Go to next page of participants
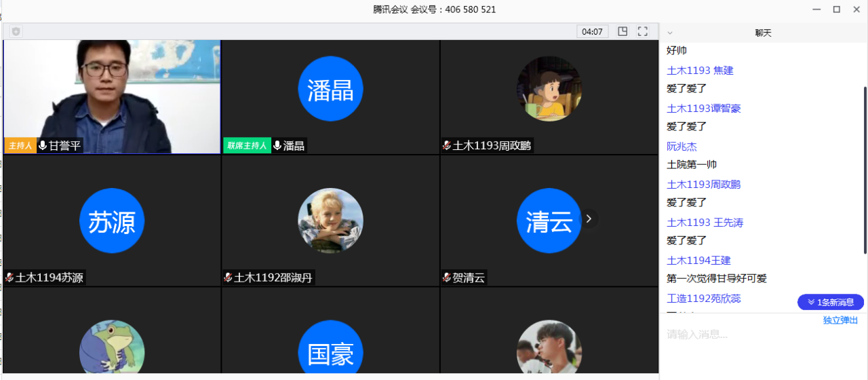The width and height of the screenshot is (868, 380). click(x=589, y=218)
